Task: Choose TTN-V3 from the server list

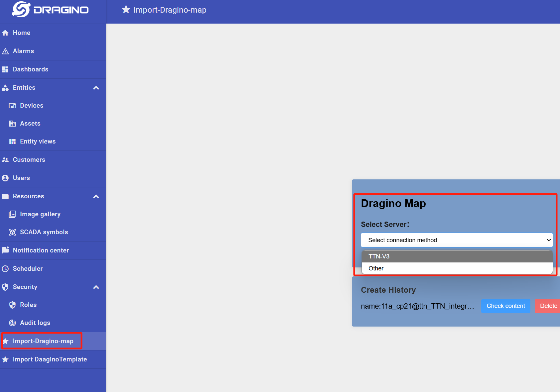Action: [x=457, y=256]
